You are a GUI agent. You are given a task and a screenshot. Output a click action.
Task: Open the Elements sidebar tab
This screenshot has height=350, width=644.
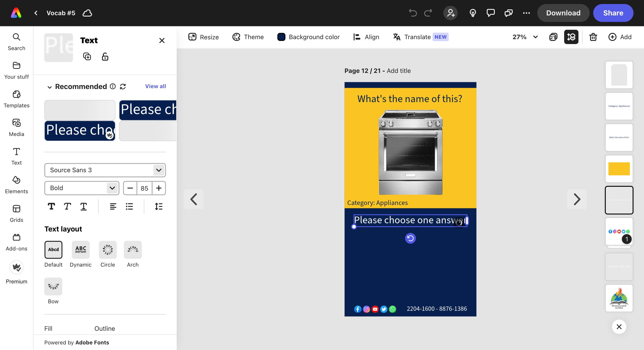tap(17, 185)
